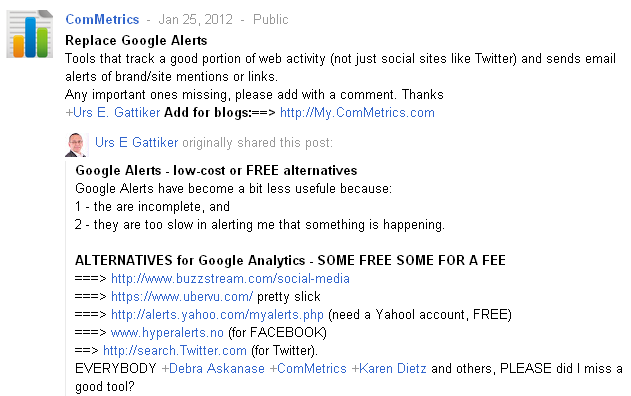Open the +Karen Dietz mention link
This screenshot has height=396, width=631.
click(x=389, y=368)
